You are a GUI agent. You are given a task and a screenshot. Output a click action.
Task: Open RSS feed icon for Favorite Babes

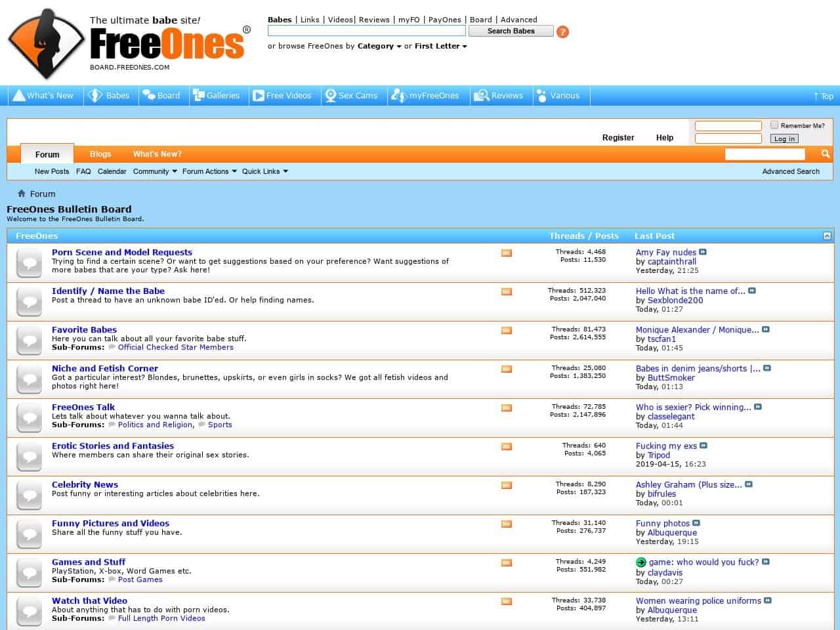[507, 330]
